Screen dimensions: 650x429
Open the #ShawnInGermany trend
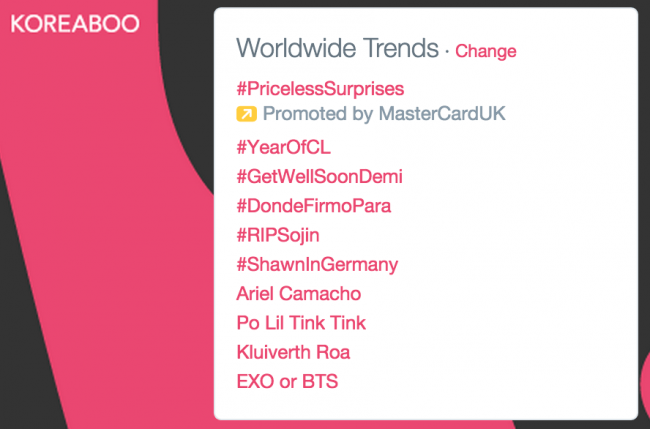[317, 265]
